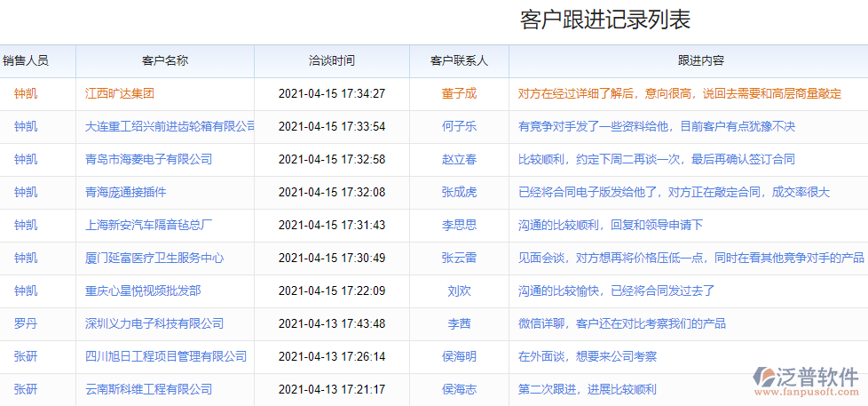This screenshot has height=406, width=868.
Task: Select contact 侯海志
Action: tap(459, 389)
